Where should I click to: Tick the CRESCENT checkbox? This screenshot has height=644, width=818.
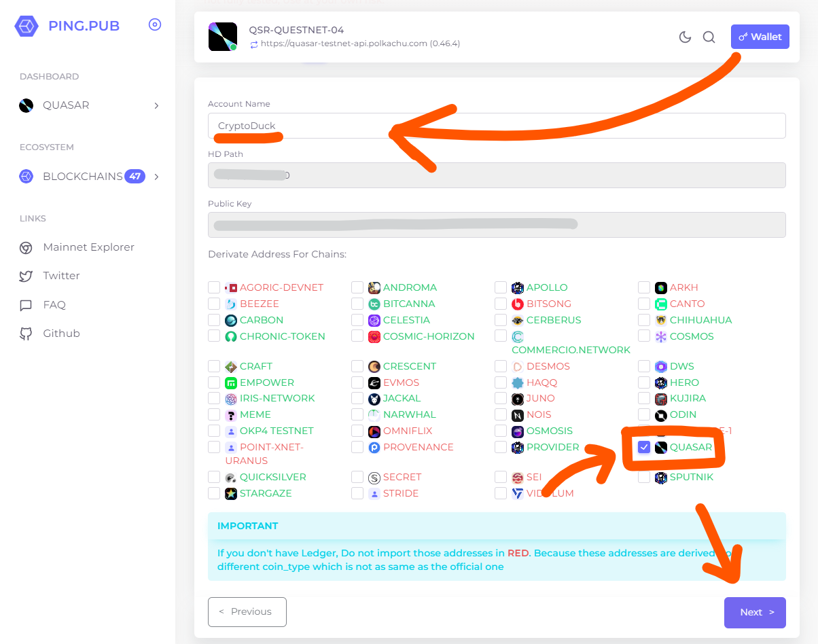coord(357,366)
